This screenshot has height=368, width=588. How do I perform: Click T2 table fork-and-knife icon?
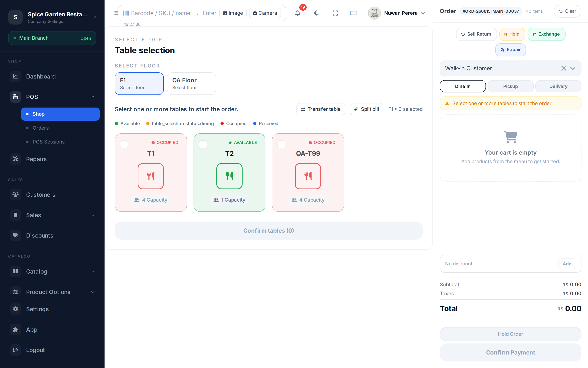coord(229,176)
